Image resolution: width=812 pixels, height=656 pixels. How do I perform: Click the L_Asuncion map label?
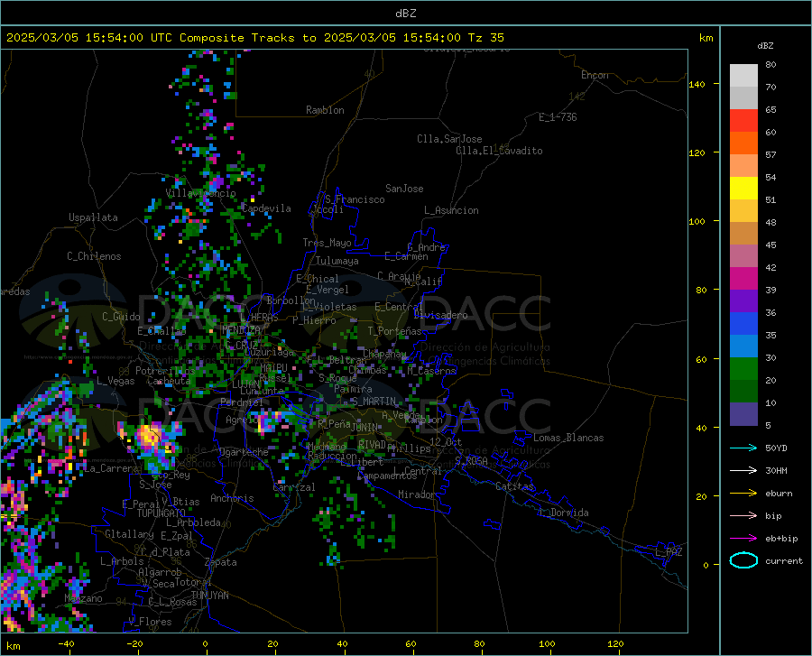[451, 210]
